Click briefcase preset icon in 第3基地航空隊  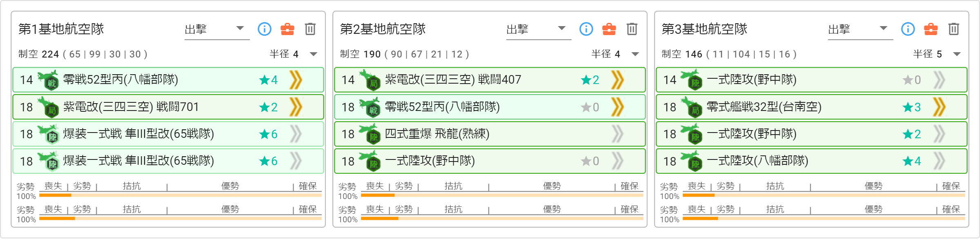click(x=931, y=29)
